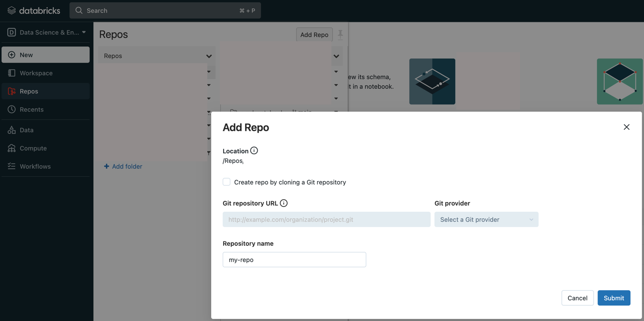The width and height of the screenshot is (644, 321).
Task: Open Recents from the sidebar
Action: pyautogui.click(x=32, y=109)
